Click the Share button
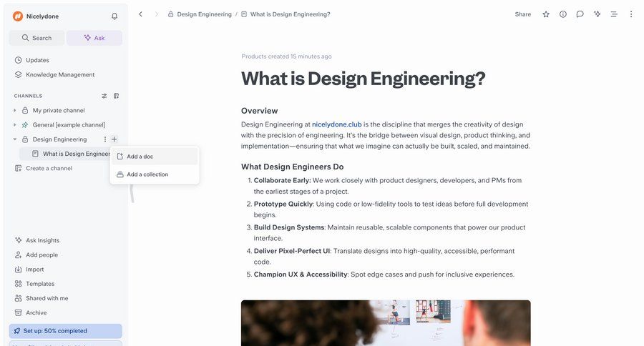This screenshot has height=346, width=644. [x=523, y=14]
